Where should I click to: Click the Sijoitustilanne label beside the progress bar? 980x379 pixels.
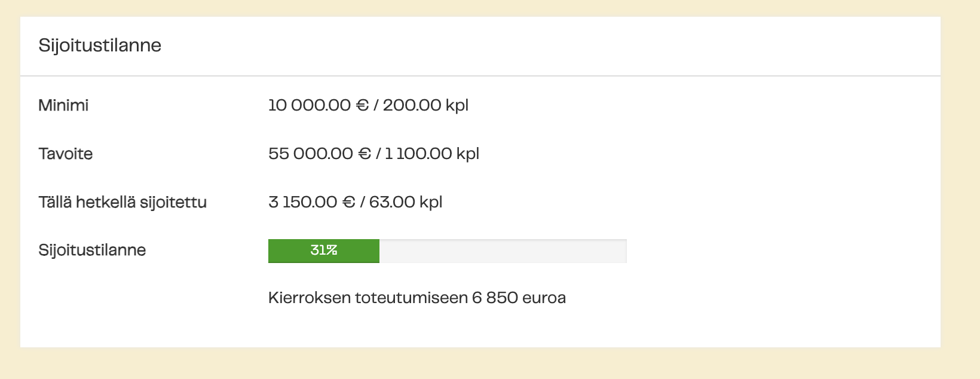coord(92,250)
